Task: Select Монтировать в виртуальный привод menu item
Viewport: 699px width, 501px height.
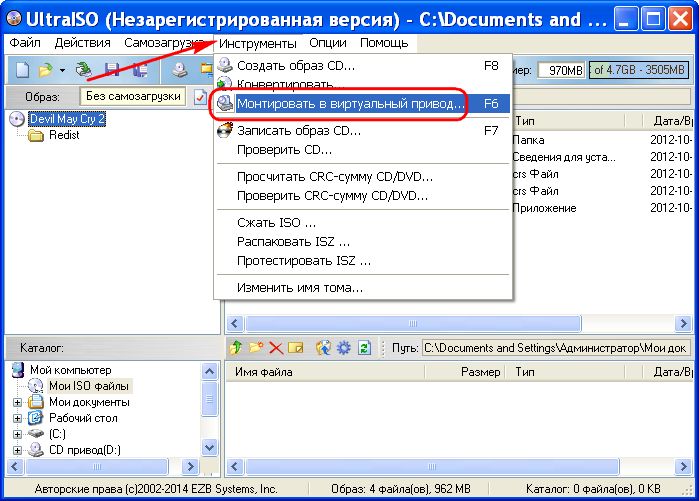Action: pos(350,103)
